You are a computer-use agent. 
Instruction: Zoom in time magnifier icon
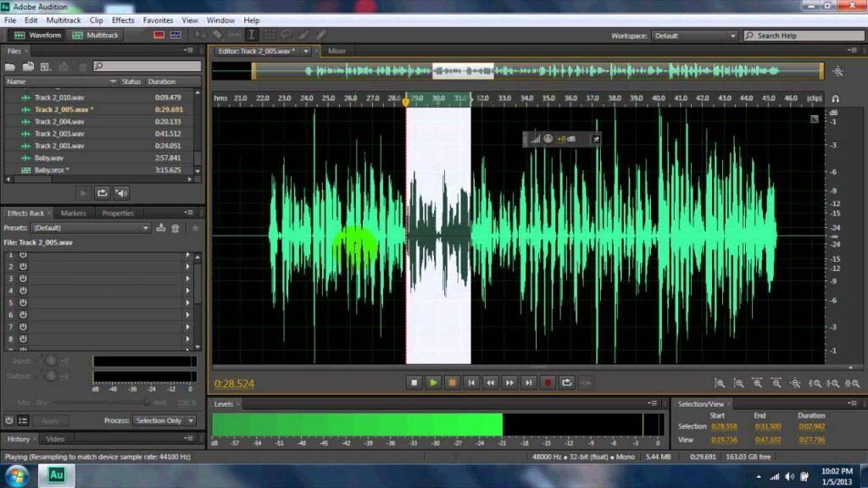757,383
